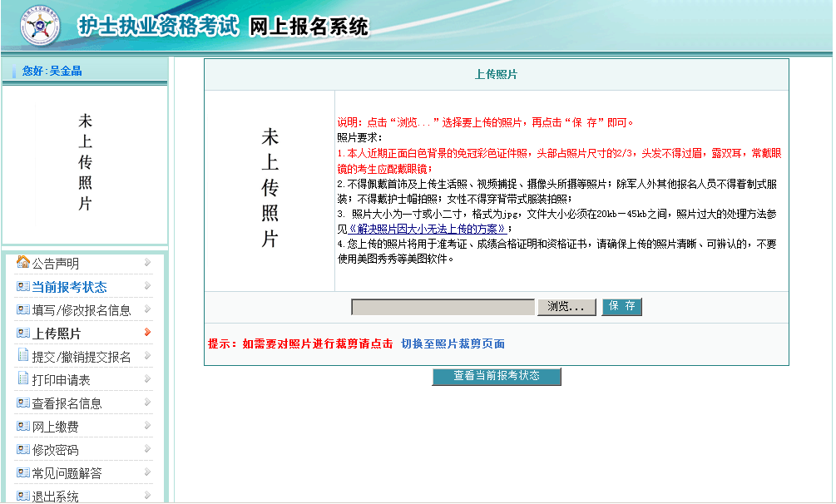Click the icon beside 填写/修改报名信息

(x=22, y=310)
